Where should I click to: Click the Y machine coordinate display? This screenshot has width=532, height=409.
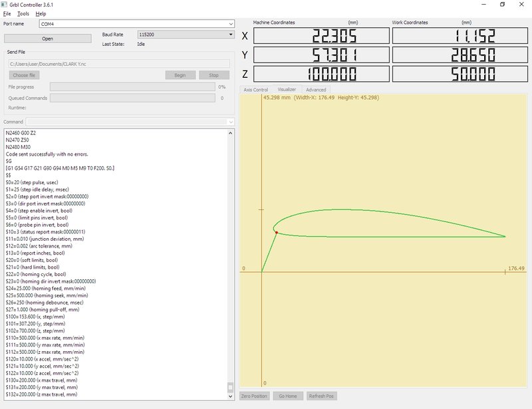coord(321,55)
